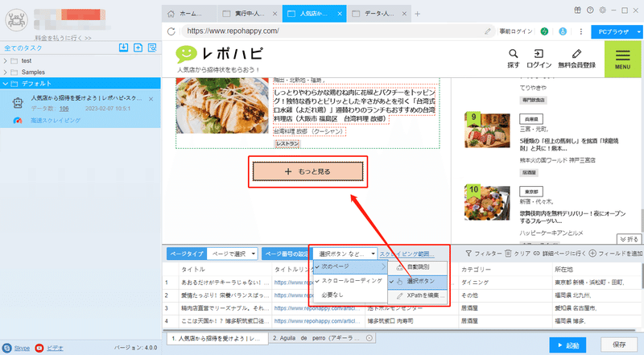Screen dimensions: 644x355
Task: Collapse the デフォルト folder
Action: [6, 84]
